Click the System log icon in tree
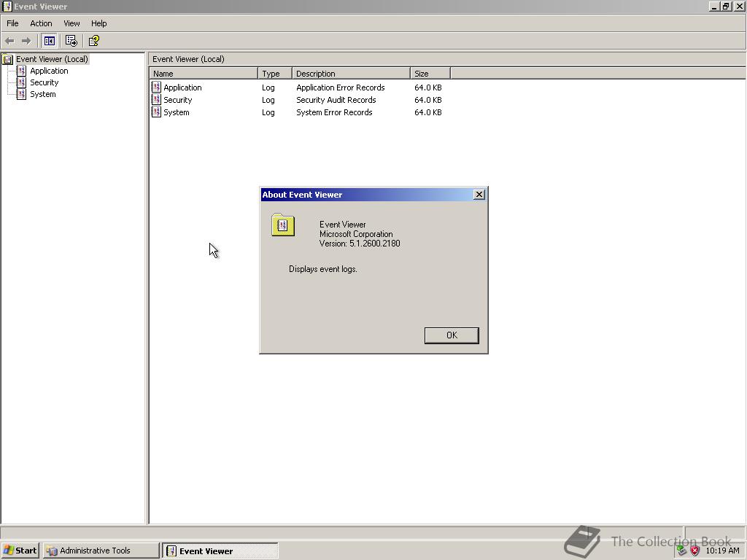747x560 pixels. pyautogui.click(x=21, y=94)
